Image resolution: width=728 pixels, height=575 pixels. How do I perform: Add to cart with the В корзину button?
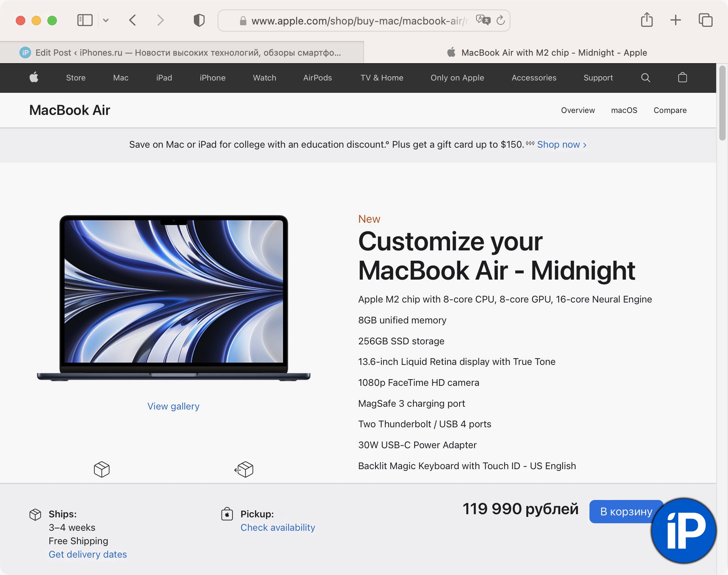pyautogui.click(x=626, y=511)
